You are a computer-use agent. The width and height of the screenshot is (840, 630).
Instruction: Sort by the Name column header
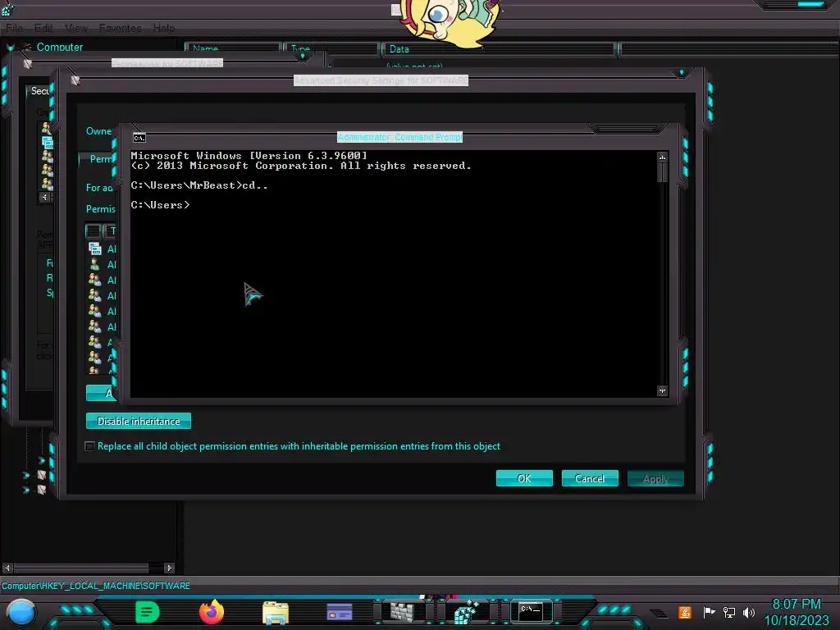(233, 48)
